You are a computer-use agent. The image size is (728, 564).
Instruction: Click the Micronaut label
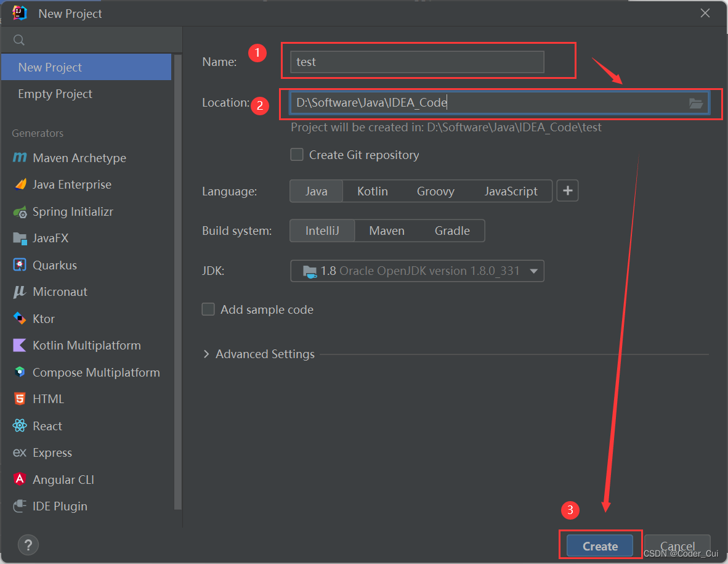60,292
